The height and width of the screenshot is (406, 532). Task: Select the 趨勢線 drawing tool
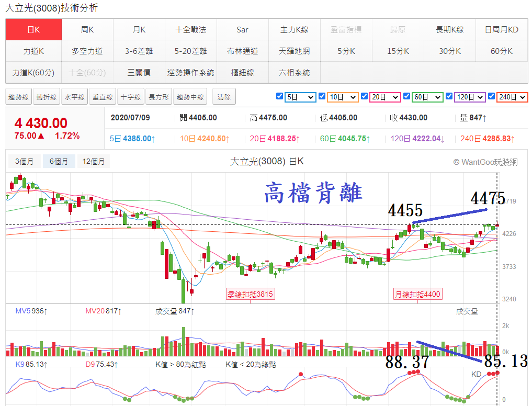[19, 97]
